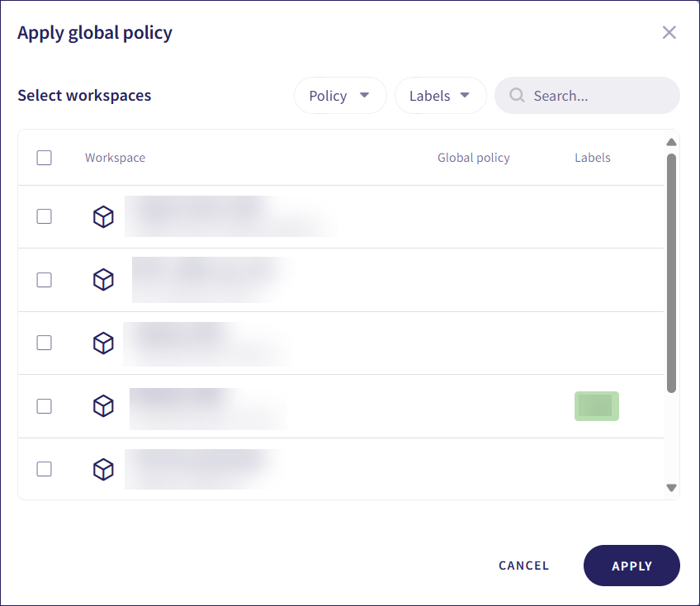
Task: Click the scrollbar down arrow
Action: [671, 488]
